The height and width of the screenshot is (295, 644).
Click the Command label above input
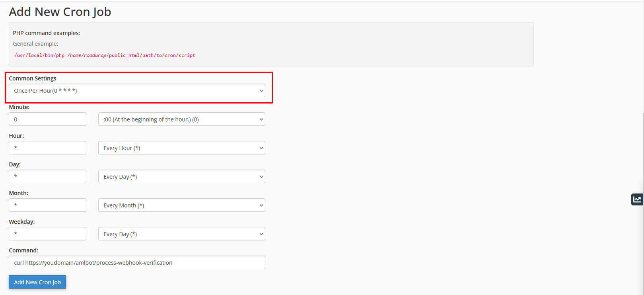(23, 250)
